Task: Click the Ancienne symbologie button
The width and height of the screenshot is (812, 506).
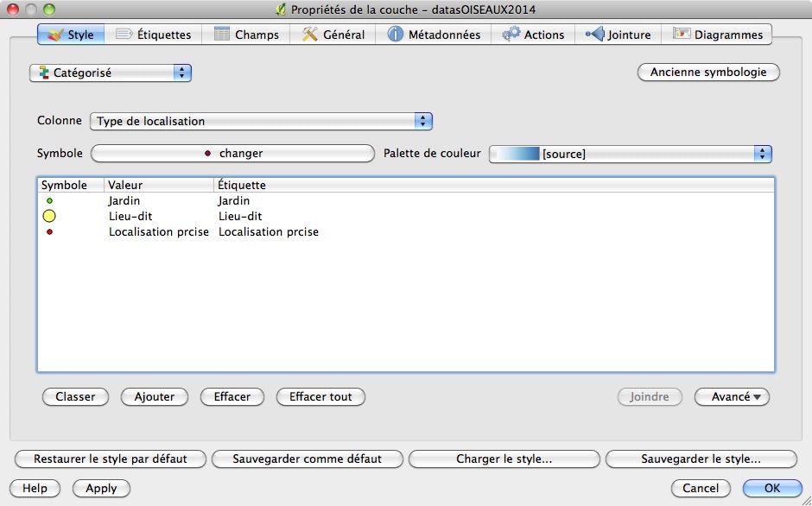Action: point(708,72)
